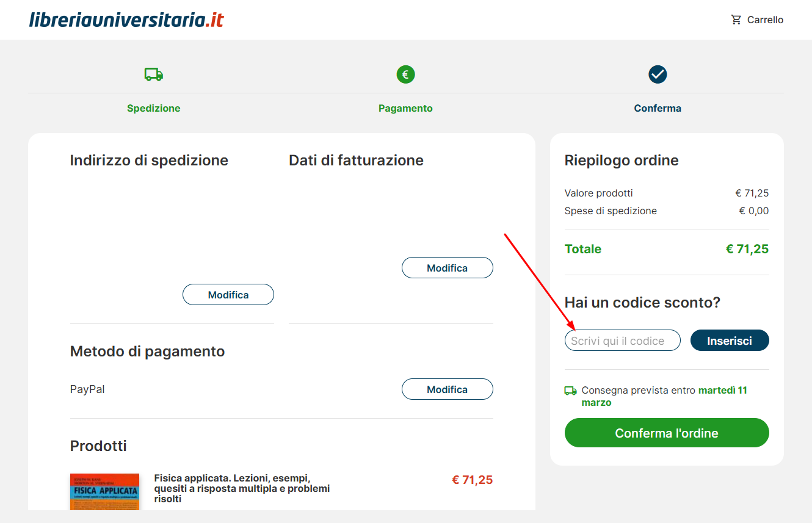The height and width of the screenshot is (523, 812).
Task: Edit the Dati di fatturazione
Action: (447, 267)
